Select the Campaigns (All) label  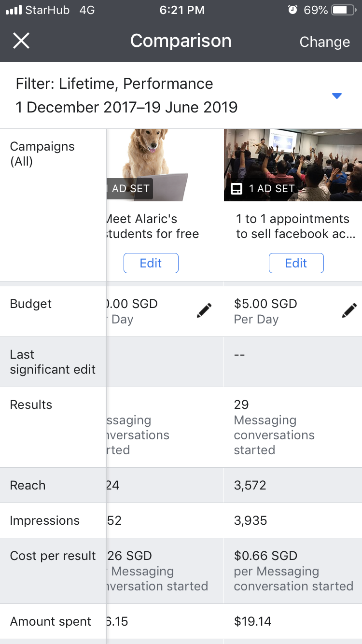(x=42, y=154)
